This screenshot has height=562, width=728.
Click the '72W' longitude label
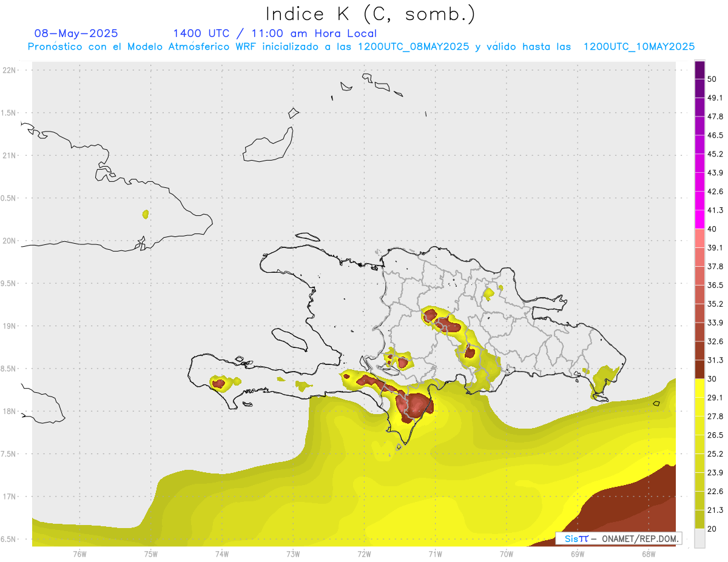[364, 554]
